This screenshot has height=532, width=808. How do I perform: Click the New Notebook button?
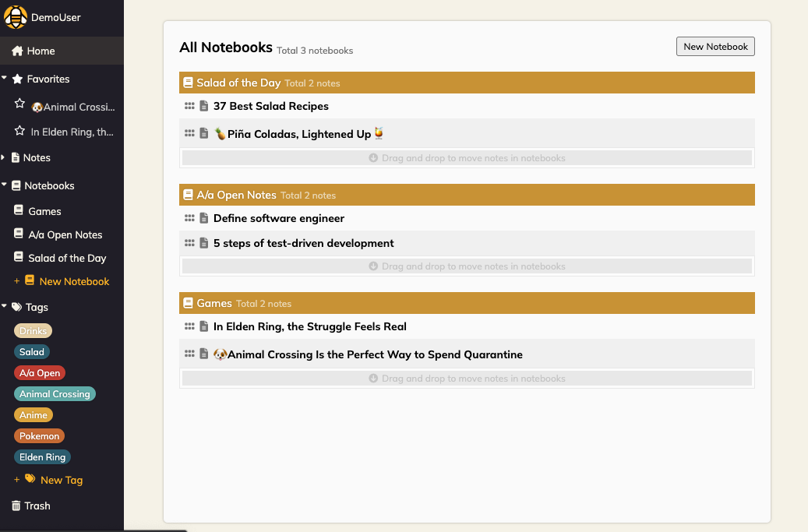[x=714, y=46]
